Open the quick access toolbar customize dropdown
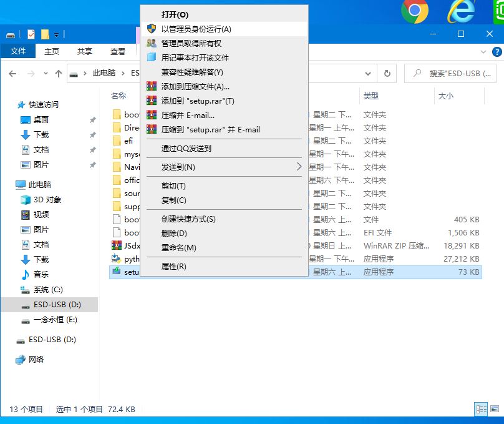504x424 pixels. (x=57, y=34)
